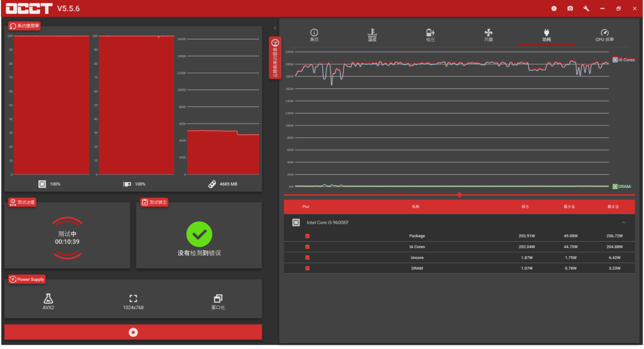Click the 状态 column header

[x=526, y=207]
